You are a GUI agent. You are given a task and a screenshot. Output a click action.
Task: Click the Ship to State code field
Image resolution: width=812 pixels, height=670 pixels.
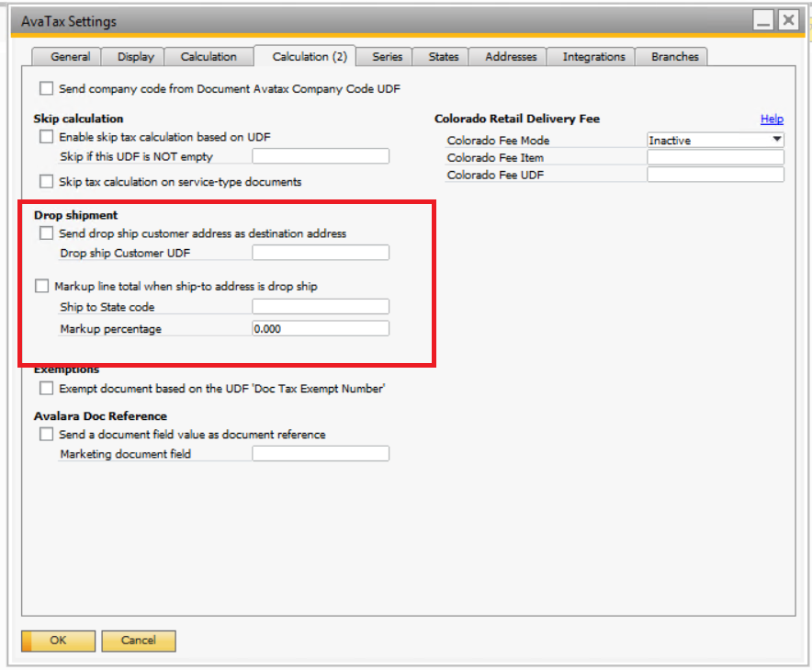click(321, 306)
